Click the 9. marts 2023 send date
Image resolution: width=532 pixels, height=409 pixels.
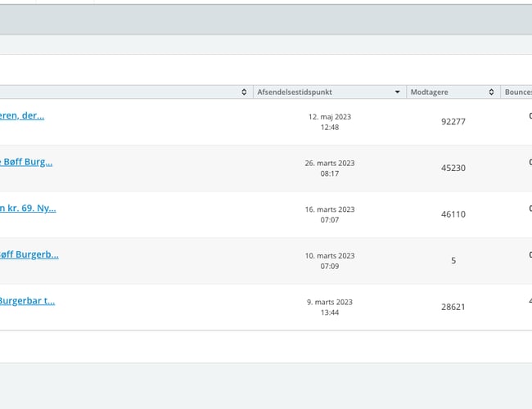(330, 307)
